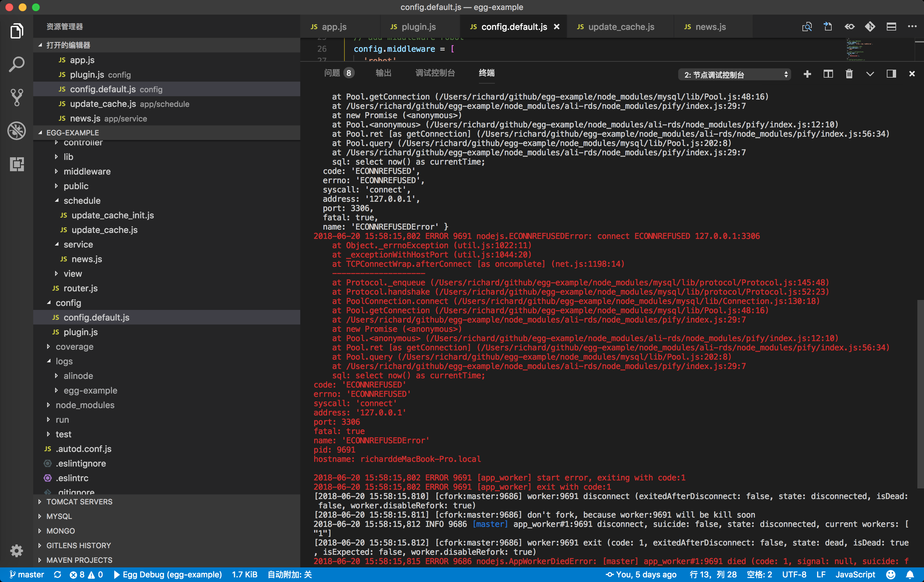This screenshot has width=924, height=582.
Task: Select the Extensions icon in the activity bar
Action: tap(17, 164)
